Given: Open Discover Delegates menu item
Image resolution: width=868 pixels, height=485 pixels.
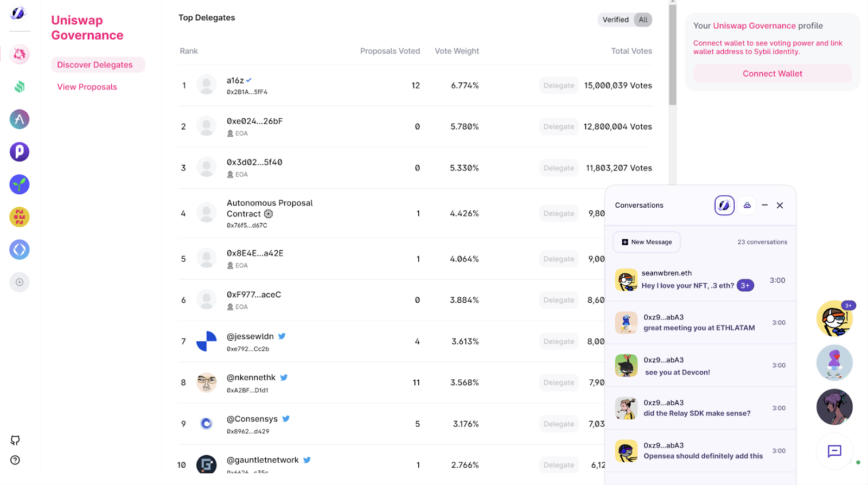Looking at the screenshot, I should click(x=95, y=65).
